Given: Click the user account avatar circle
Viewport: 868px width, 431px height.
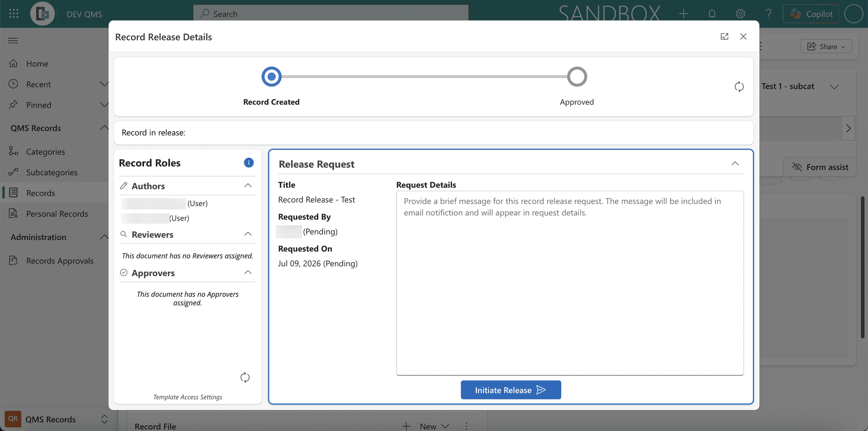Looking at the screenshot, I should point(854,14).
